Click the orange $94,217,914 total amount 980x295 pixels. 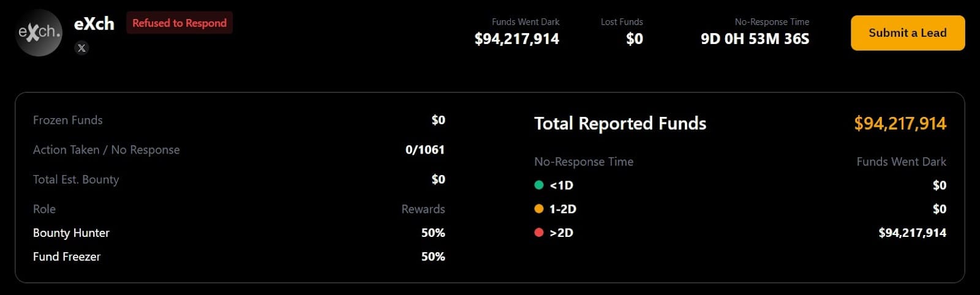pyautogui.click(x=900, y=124)
